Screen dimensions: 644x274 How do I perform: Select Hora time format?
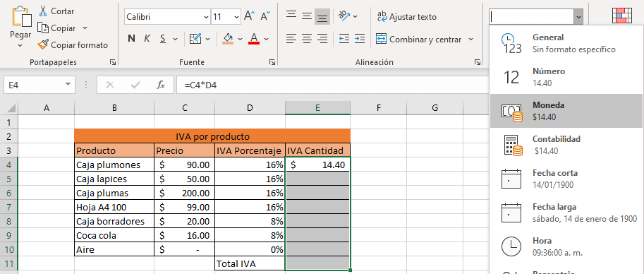point(566,246)
